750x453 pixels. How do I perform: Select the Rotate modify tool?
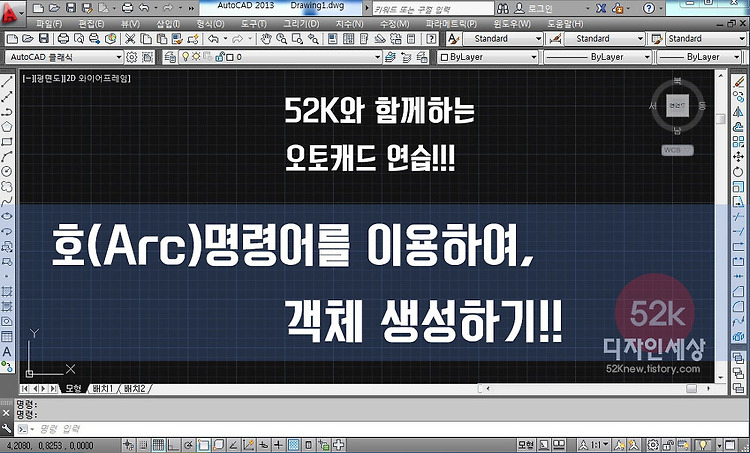[739, 172]
